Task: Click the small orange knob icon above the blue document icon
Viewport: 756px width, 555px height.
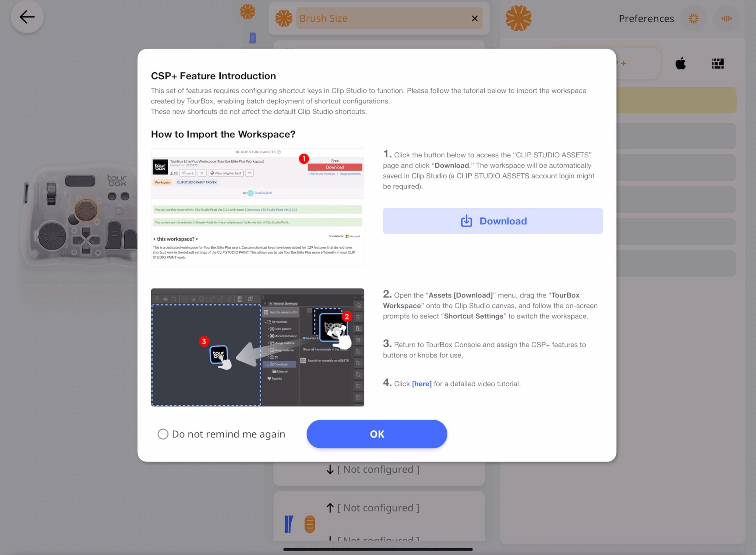Action: click(248, 12)
